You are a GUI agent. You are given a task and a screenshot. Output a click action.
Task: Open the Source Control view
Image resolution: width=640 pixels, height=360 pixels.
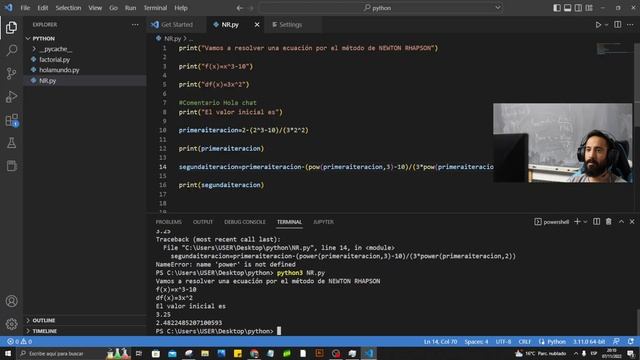[11, 73]
